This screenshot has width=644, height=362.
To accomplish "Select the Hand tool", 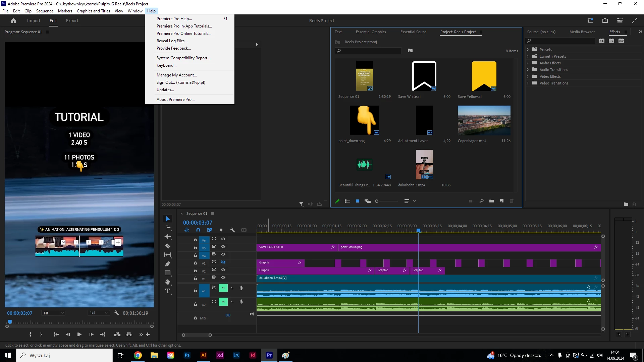I will pyautogui.click(x=168, y=282).
